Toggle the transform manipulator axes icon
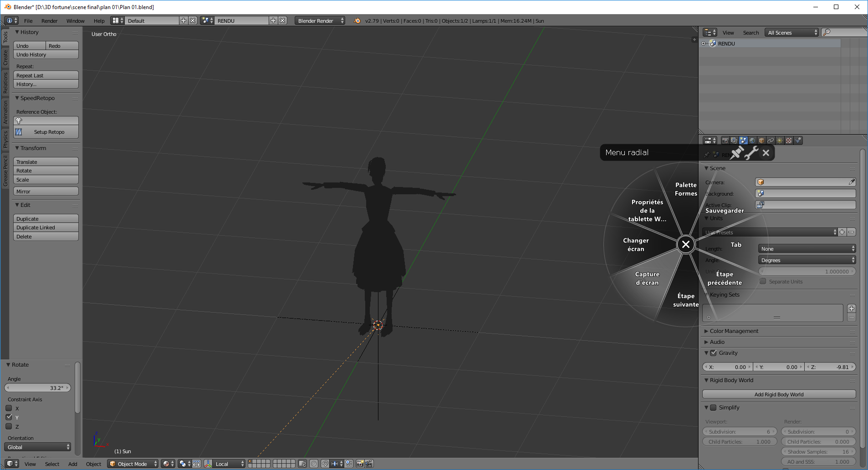 [x=208, y=464]
